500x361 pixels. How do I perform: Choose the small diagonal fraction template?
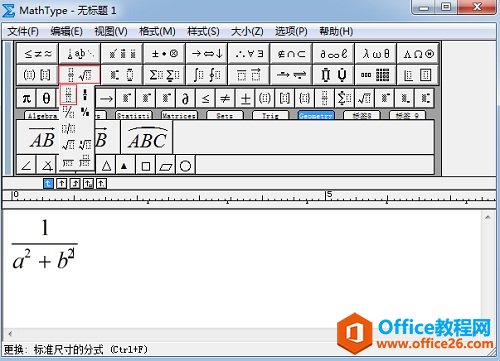(x=85, y=112)
